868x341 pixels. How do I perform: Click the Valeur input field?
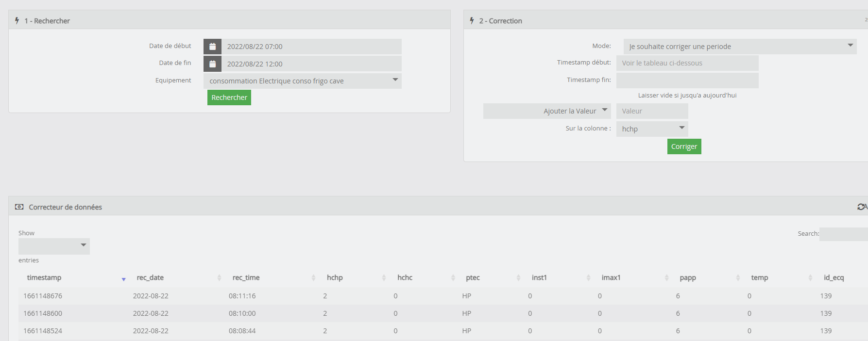pyautogui.click(x=652, y=111)
